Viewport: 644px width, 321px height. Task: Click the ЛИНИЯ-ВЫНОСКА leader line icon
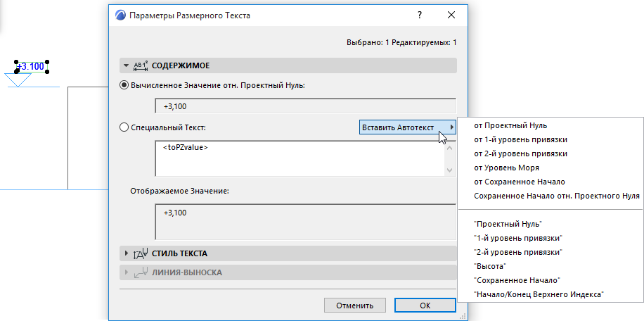(139, 272)
